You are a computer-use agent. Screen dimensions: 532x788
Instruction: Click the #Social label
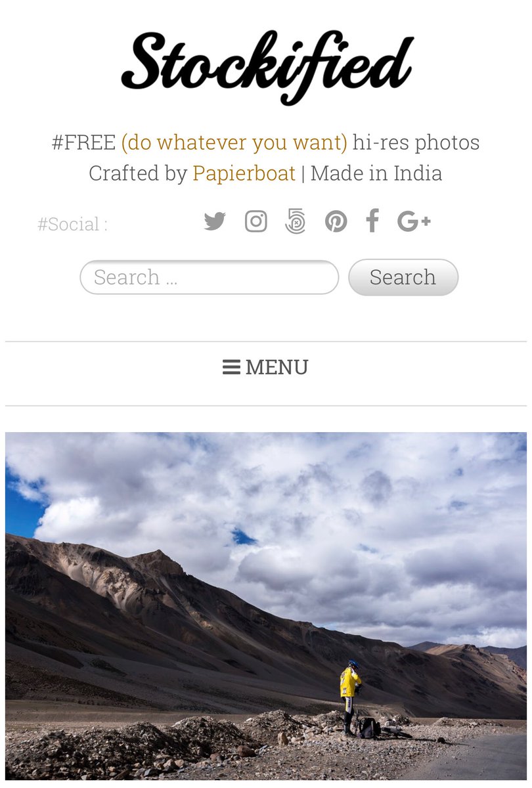(x=72, y=224)
